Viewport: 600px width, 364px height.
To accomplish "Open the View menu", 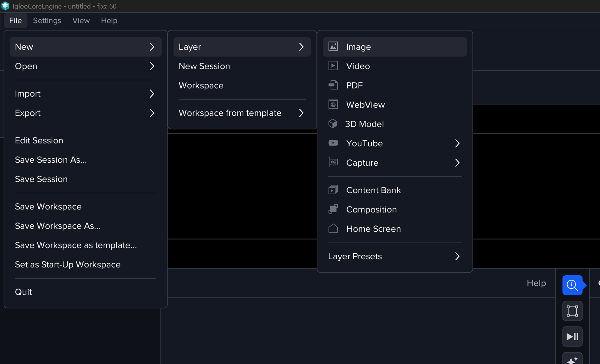I will tap(81, 20).
